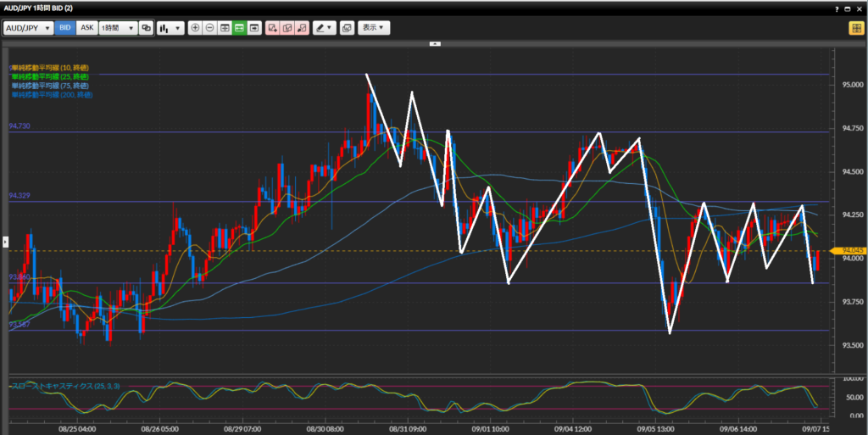Click the first pink order icon
868x435 pixels.
[272, 28]
